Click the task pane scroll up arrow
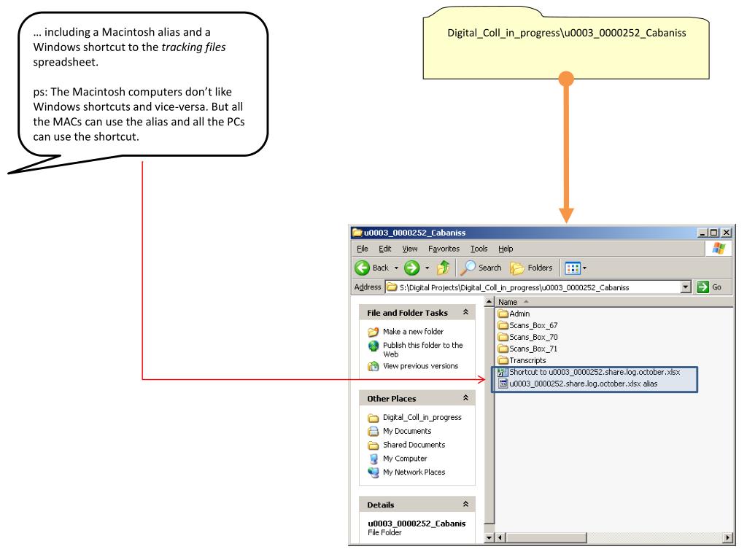The image size is (747, 560). [489, 301]
